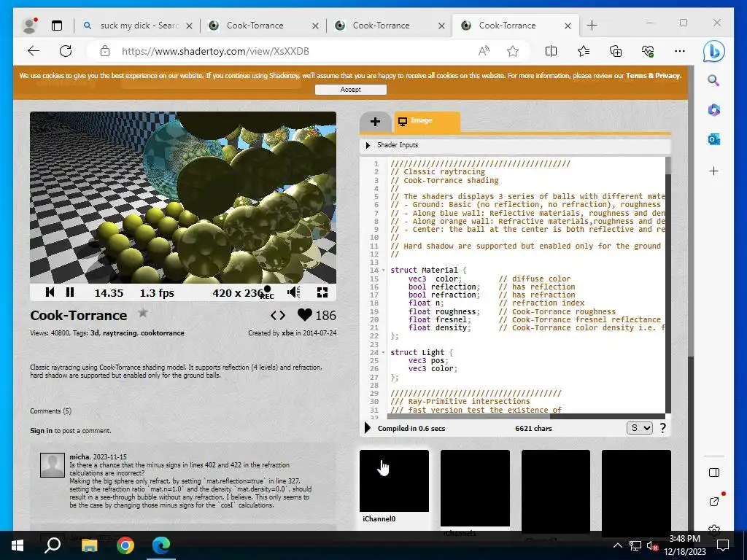The height and width of the screenshot is (560, 747).
Task: Open favorites list icon
Action: (x=583, y=51)
